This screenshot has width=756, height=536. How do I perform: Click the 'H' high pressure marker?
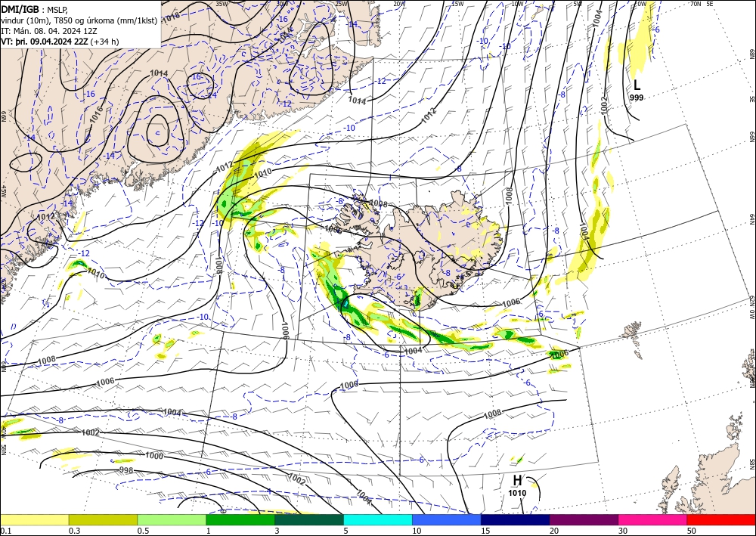[517, 481]
